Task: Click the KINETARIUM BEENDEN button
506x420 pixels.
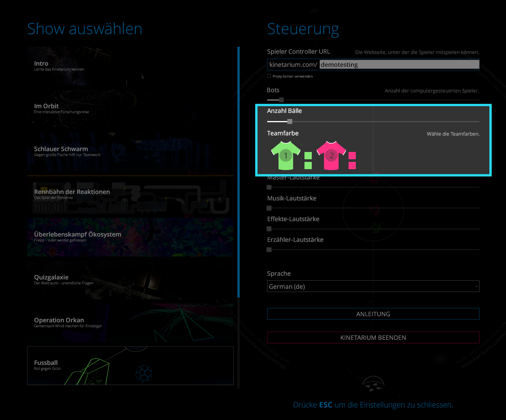Action: 373,337
